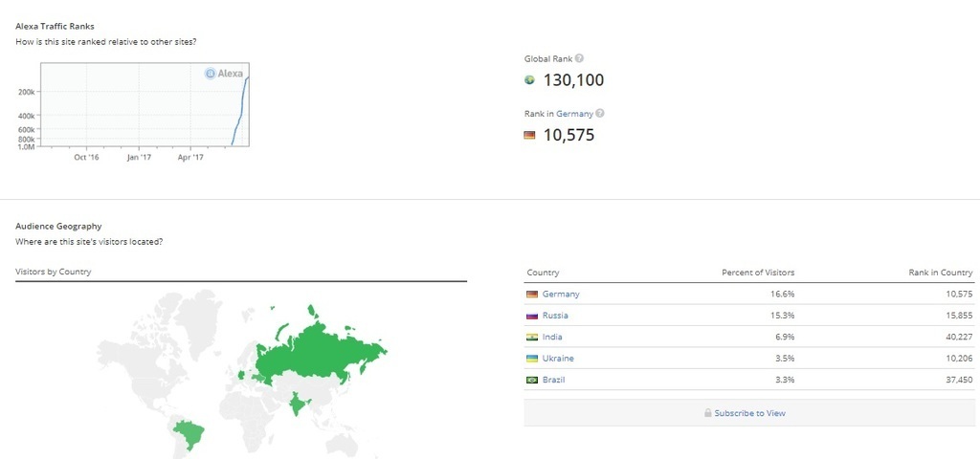Click the Ukraine flag in country table
The width and height of the screenshot is (980, 459).
pos(532,359)
